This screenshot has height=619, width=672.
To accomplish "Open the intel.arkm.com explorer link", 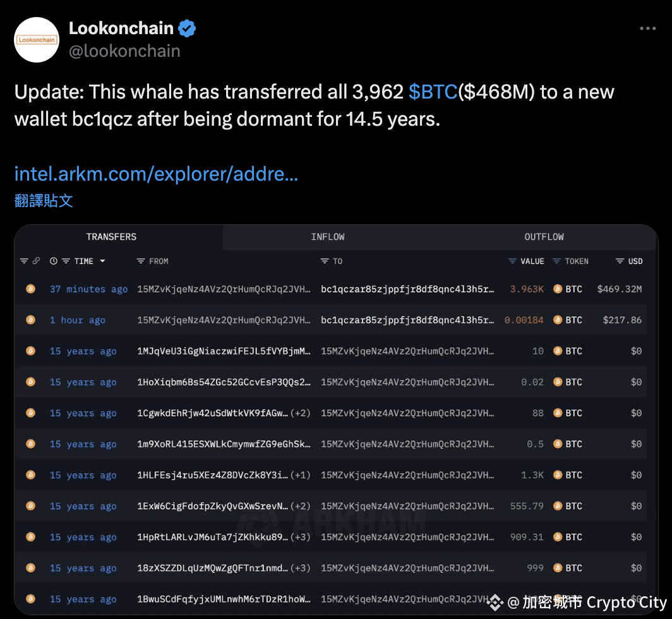I will click(x=156, y=174).
